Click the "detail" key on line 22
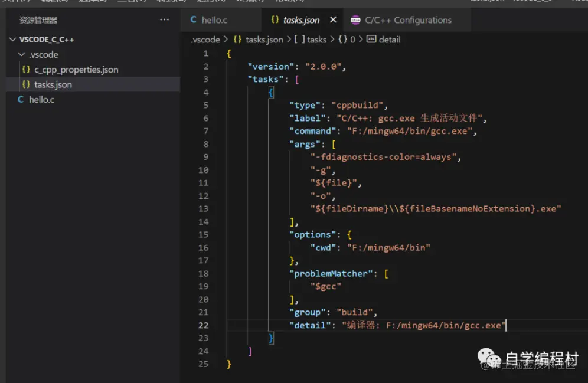Screen dimensions: 588x383 click(310, 325)
